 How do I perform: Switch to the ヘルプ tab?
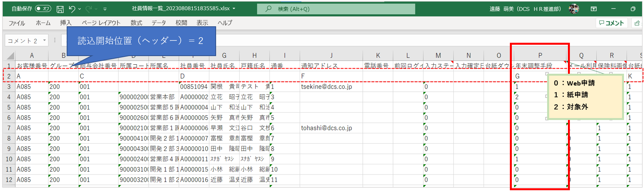[225, 23]
